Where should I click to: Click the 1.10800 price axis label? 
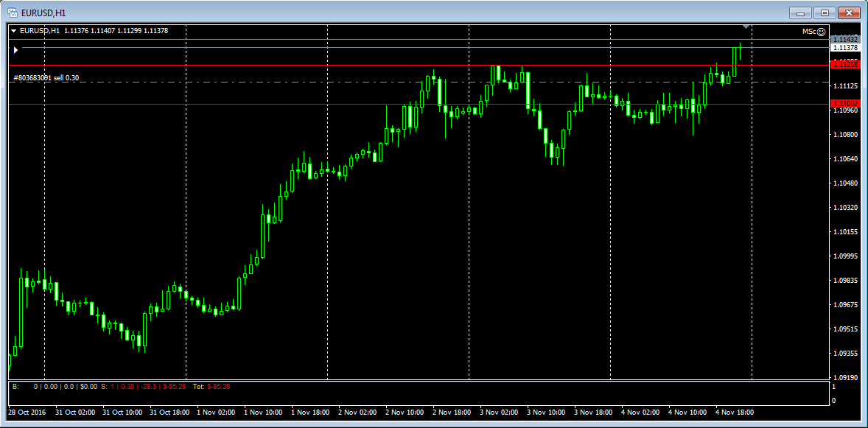pyautogui.click(x=844, y=135)
